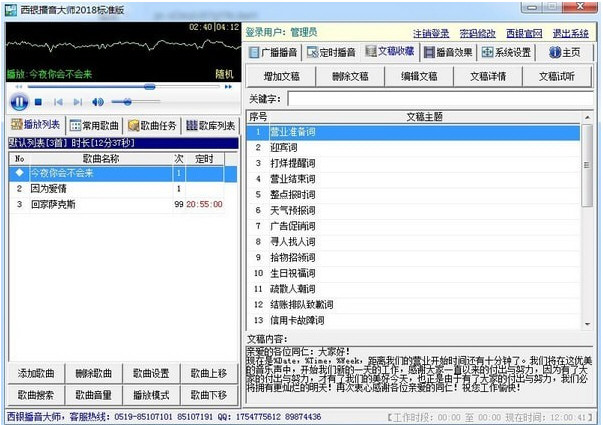Open the 密码修改 link
Screen dimensions: 603x425
pos(478,33)
